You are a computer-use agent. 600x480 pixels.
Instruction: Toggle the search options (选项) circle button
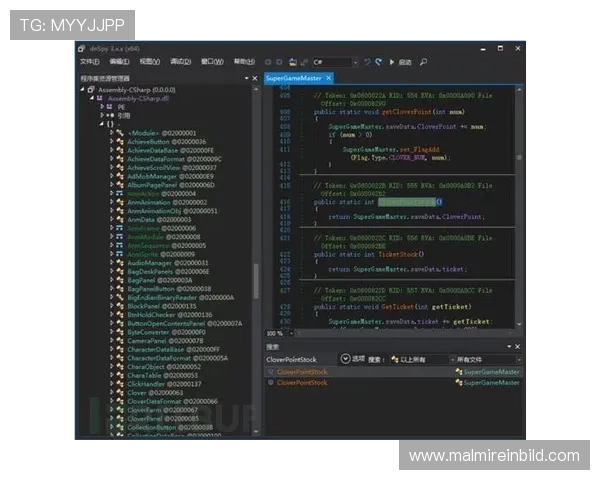tap(346, 359)
